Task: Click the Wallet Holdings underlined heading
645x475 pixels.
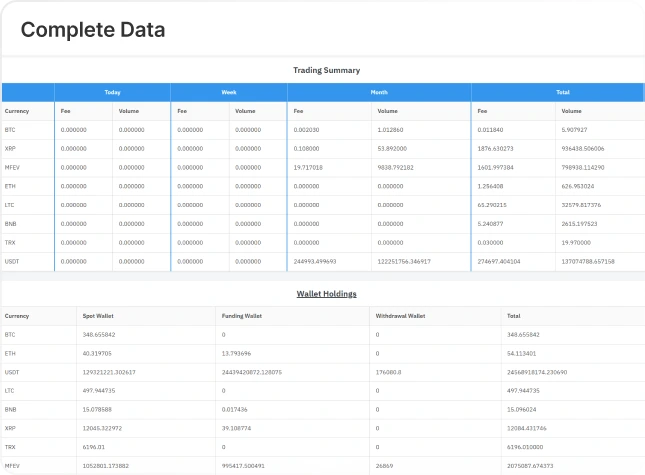Action: click(x=326, y=294)
